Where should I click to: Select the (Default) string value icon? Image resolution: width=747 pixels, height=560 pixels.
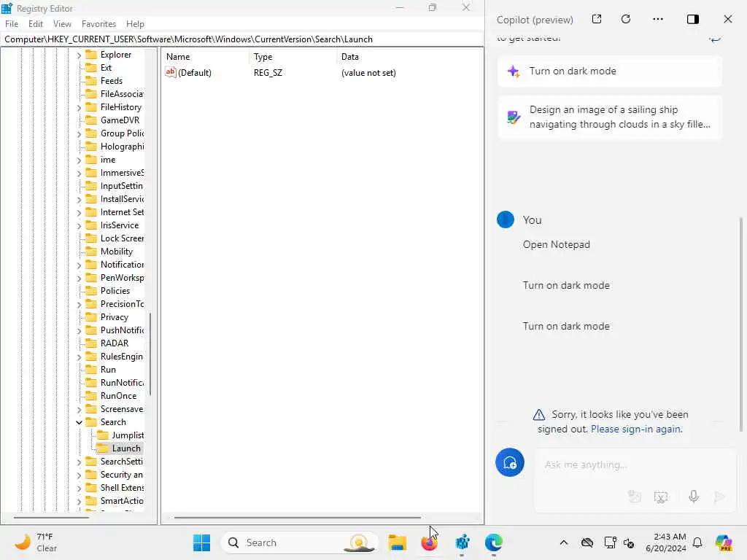[x=171, y=72]
